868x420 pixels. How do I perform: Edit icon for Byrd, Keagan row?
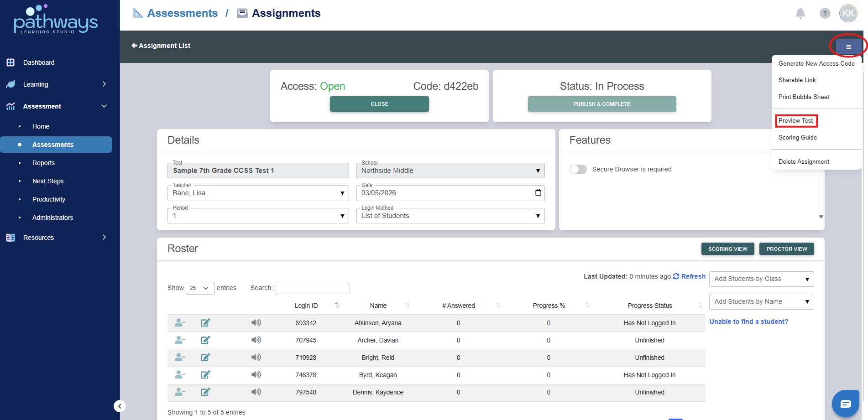click(205, 375)
